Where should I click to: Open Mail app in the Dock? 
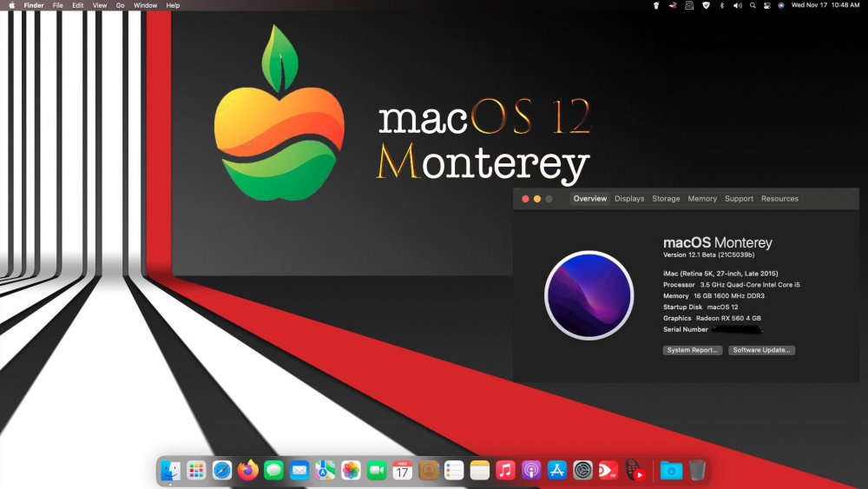pos(299,471)
